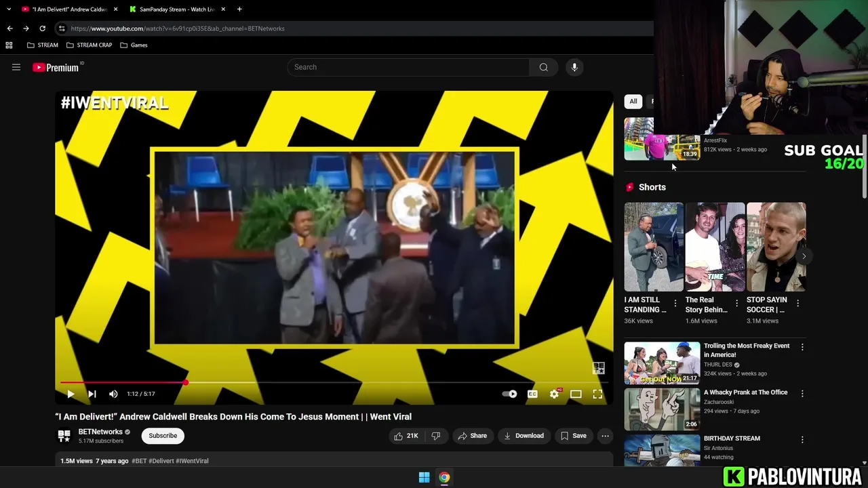Toggle autoplay switch in player

coord(509,394)
